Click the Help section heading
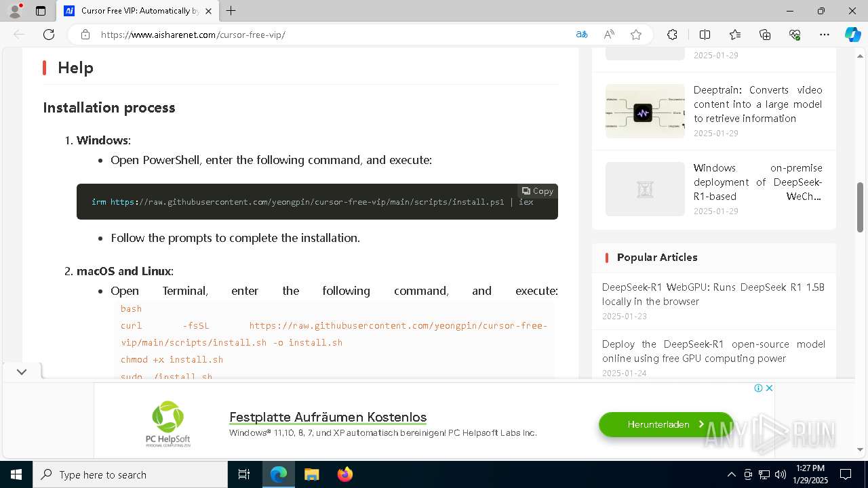868x488 pixels. tap(75, 68)
